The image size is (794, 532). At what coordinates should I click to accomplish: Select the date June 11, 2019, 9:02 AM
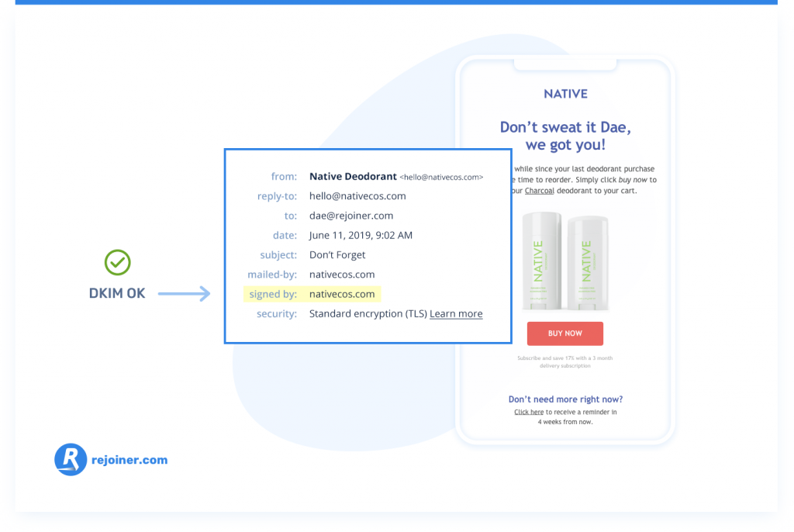point(361,235)
